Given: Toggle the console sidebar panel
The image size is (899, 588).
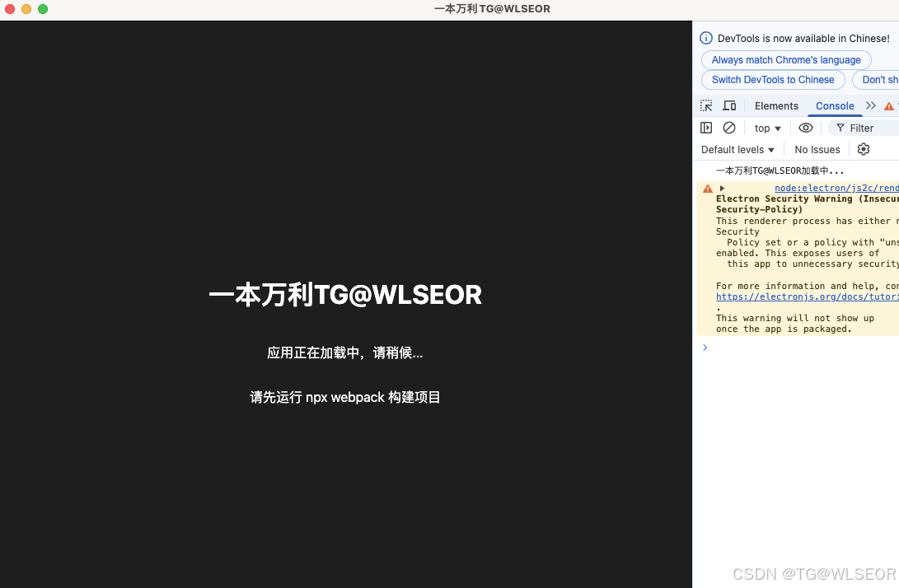Looking at the screenshot, I should pos(706,127).
